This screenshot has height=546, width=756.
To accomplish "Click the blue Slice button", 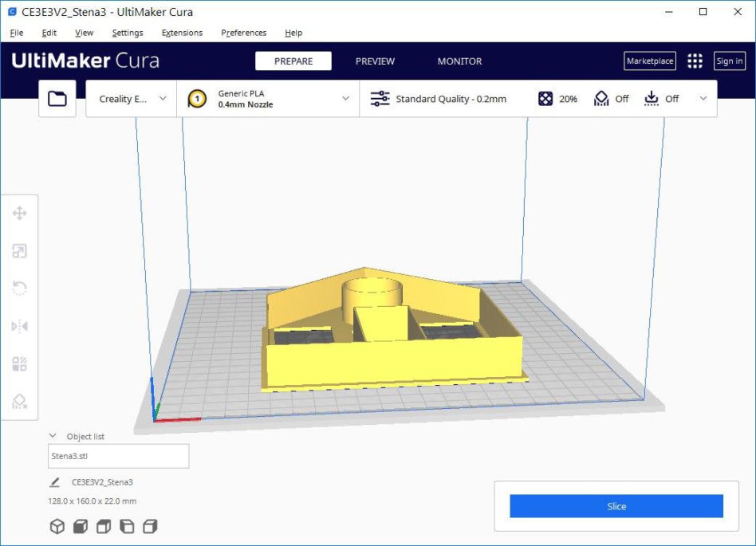I will click(x=616, y=506).
